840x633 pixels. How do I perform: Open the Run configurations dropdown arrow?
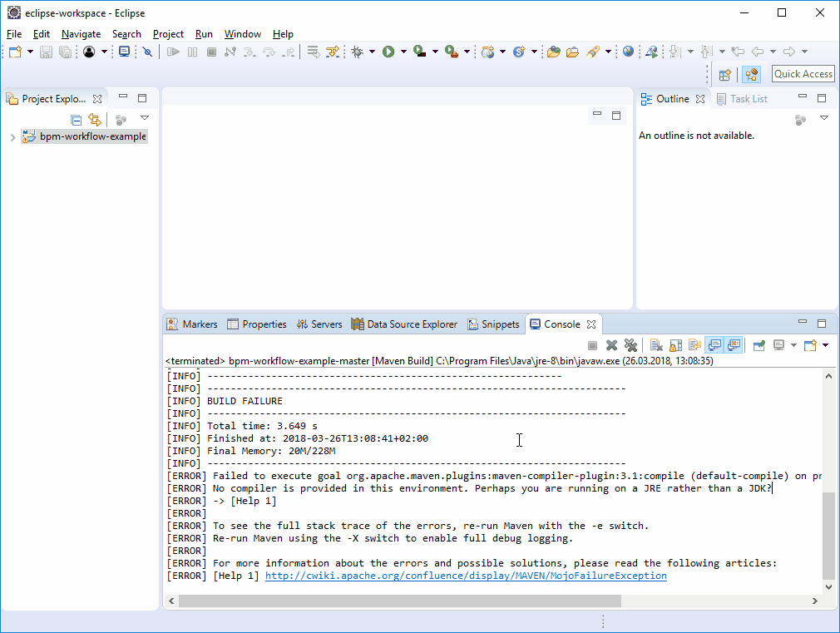[x=403, y=52]
